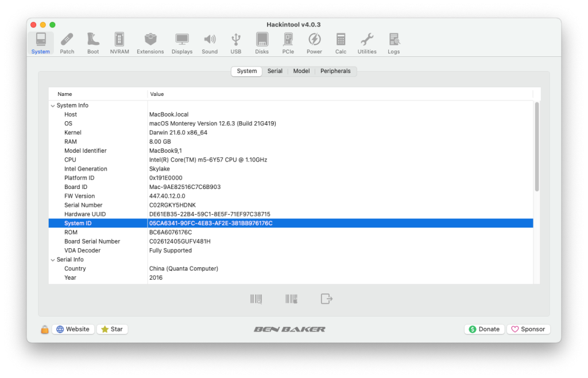Screen dimensions: 588x378
Task: Open the Patch toolbar section
Action: pos(67,43)
